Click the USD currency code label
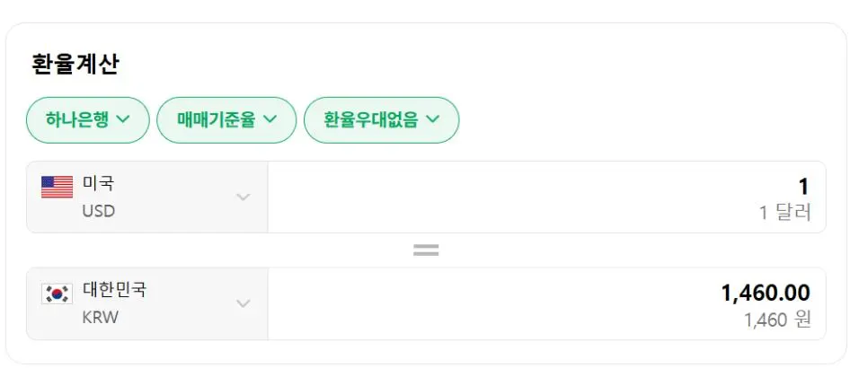 pyautogui.click(x=99, y=212)
